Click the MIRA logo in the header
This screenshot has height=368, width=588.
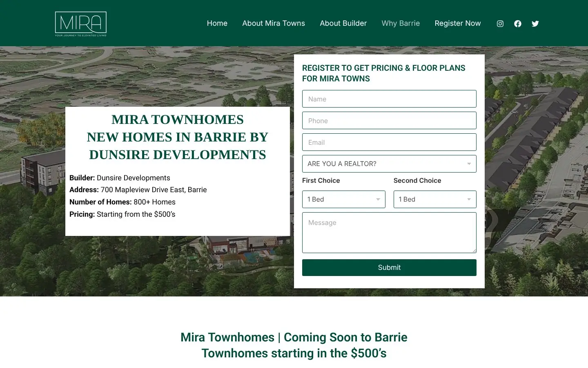click(81, 24)
